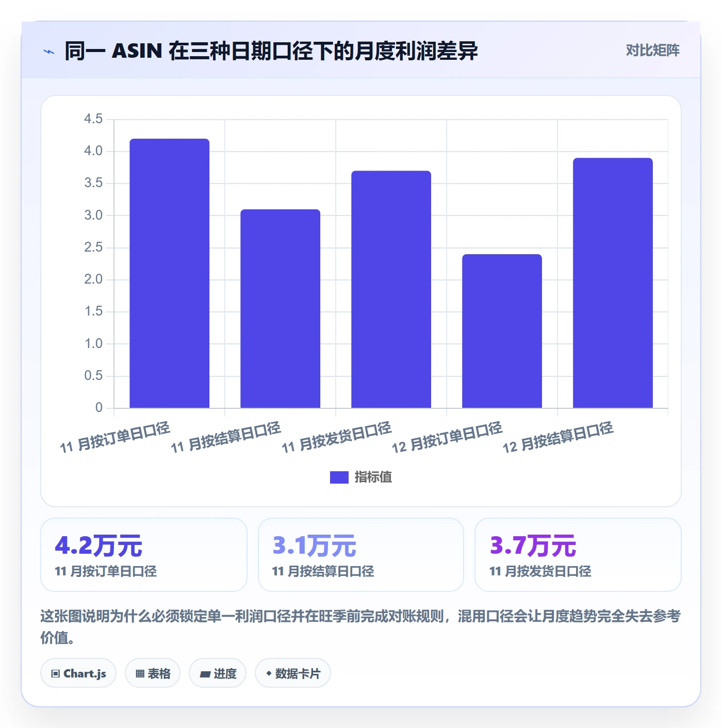The width and height of the screenshot is (722, 728).
Task: Toggle the 指标值 legend color swatch
Action: coord(339,477)
